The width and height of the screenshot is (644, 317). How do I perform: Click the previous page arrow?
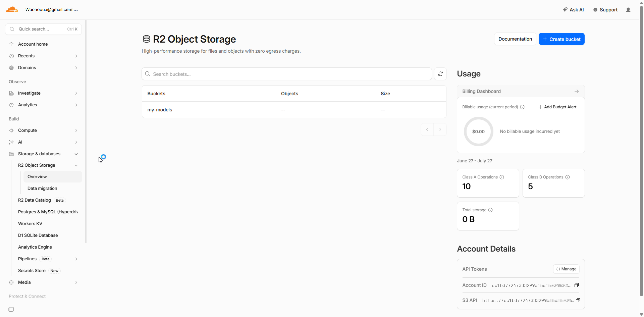coord(427,129)
